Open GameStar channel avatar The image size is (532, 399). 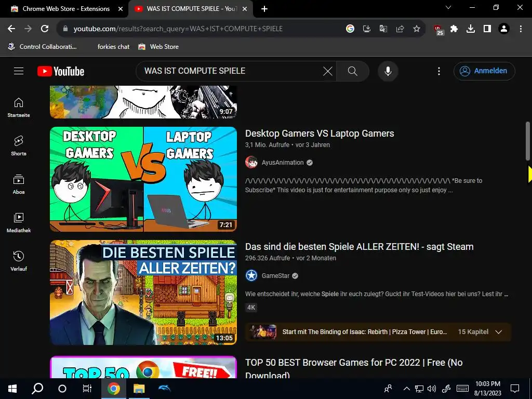(251, 276)
